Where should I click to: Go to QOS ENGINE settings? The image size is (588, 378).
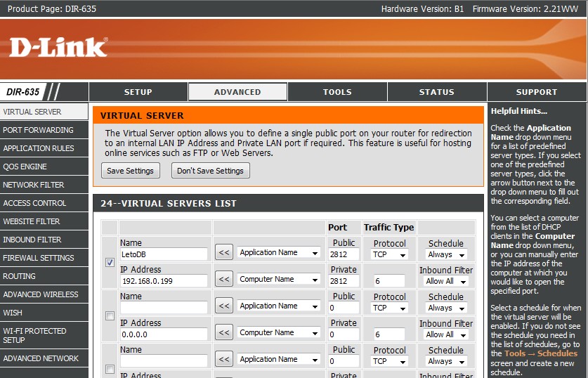(44, 167)
